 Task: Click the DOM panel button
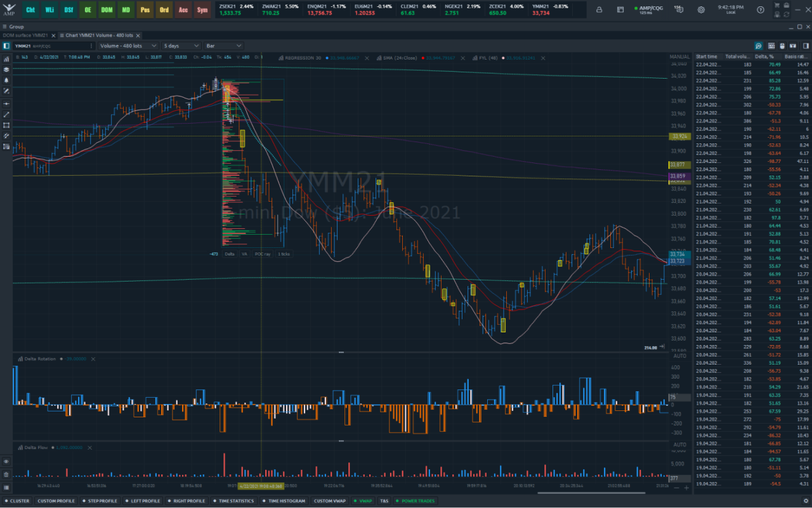coord(107,10)
